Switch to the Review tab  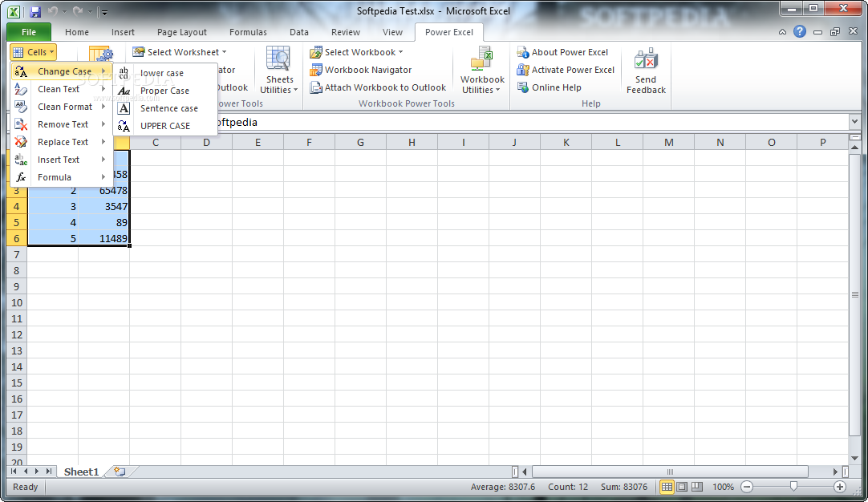click(346, 32)
